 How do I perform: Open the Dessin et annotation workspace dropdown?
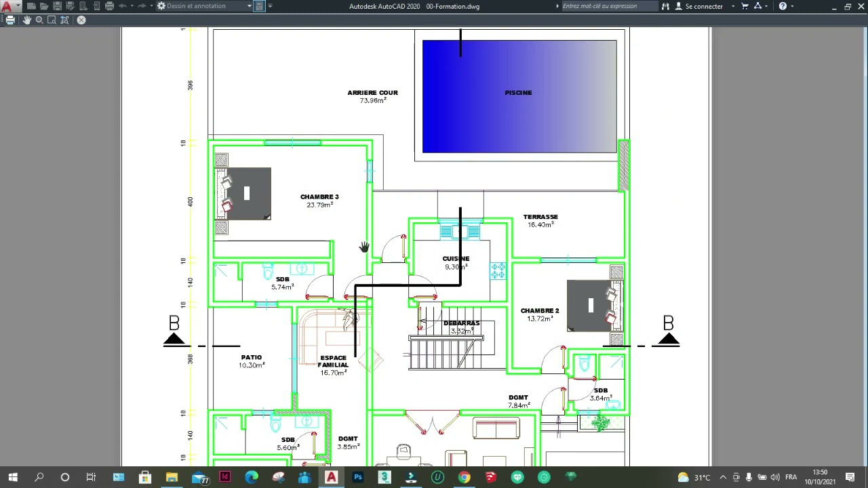(x=205, y=6)
